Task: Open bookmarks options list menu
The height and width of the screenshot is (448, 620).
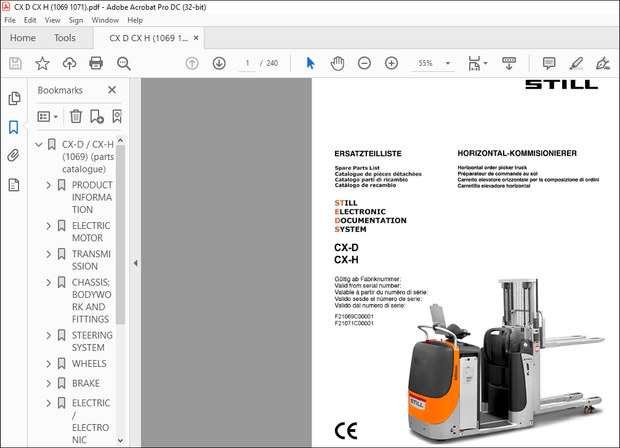Action: (x=47, y=117)
